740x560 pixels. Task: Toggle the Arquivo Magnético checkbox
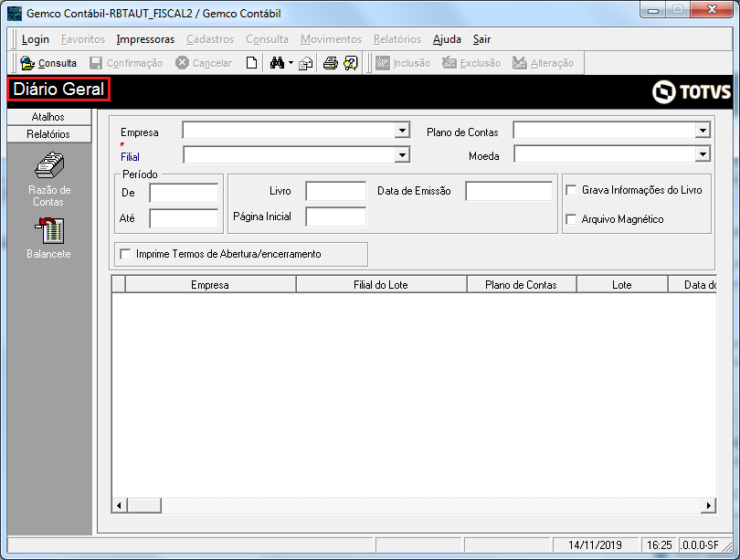(571, 219)
